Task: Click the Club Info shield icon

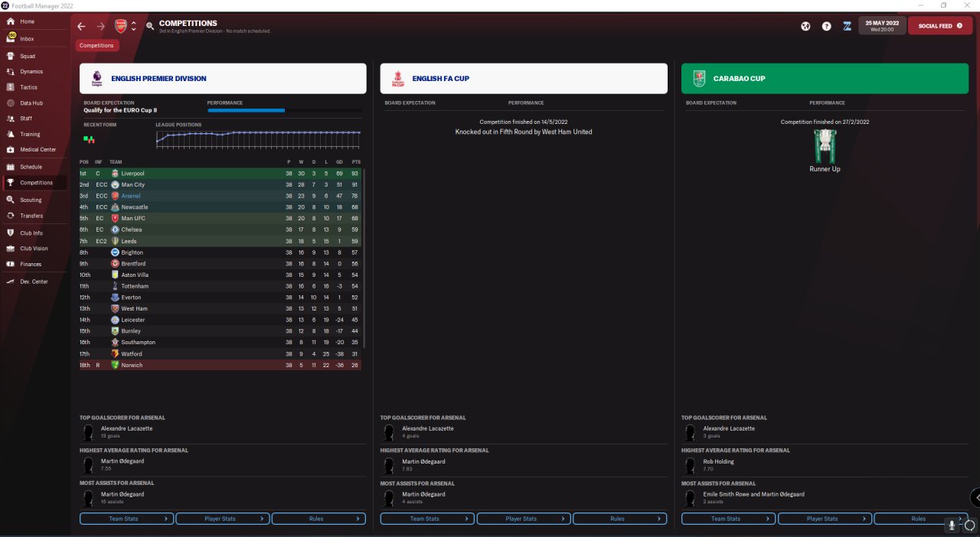Action: pos(11,233)
